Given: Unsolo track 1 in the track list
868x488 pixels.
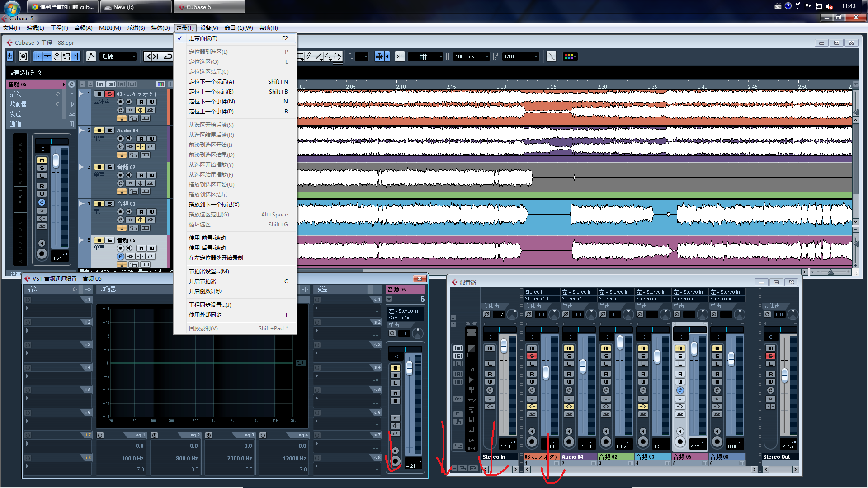Looking at the screenshot, I should click(x=110, y=94).
